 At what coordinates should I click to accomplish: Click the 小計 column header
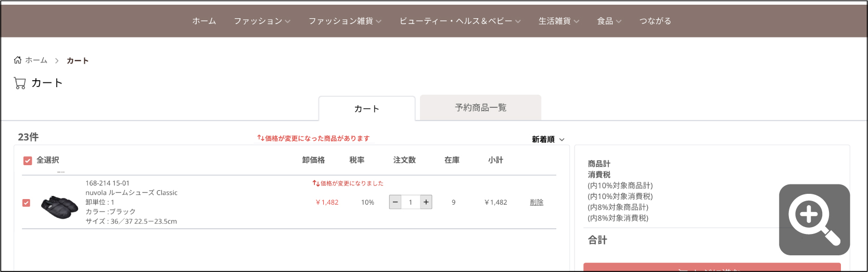pyautogui.click(x=495, y=160)
